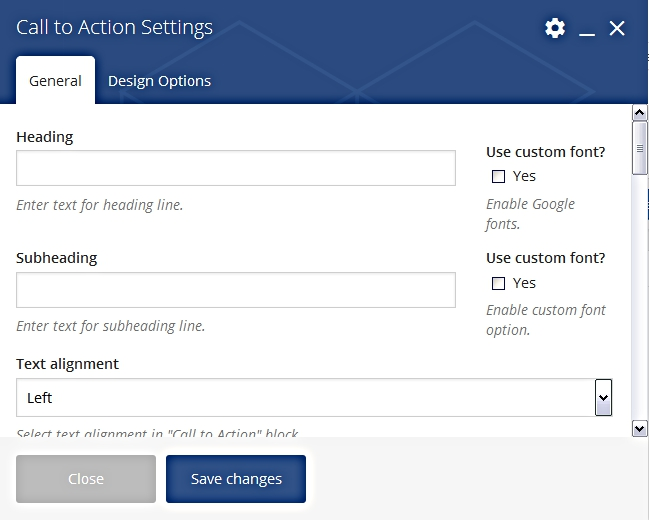Switch to the General tab
Image resolution: width=649 pixels, height=520 pixels.
pos(55,81)
